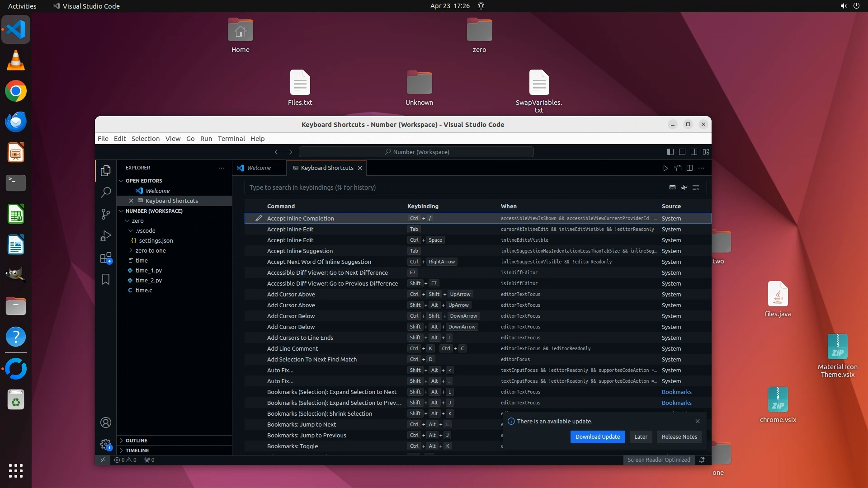Open the Accounts icon in activity bar
The width and height of the screenshot is (868, 488).
105,422
